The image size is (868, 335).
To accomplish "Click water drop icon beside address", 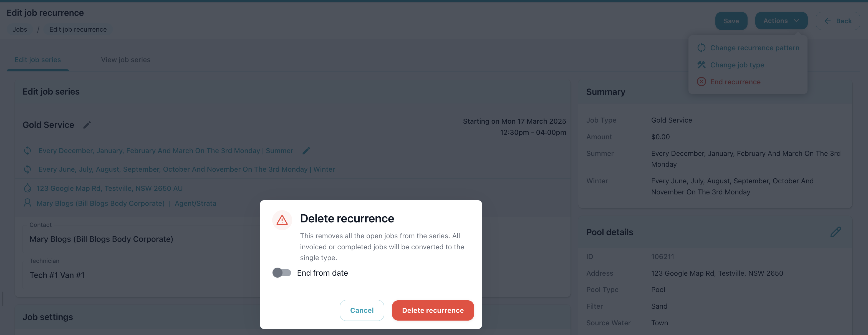I will [x=28, y=188].
